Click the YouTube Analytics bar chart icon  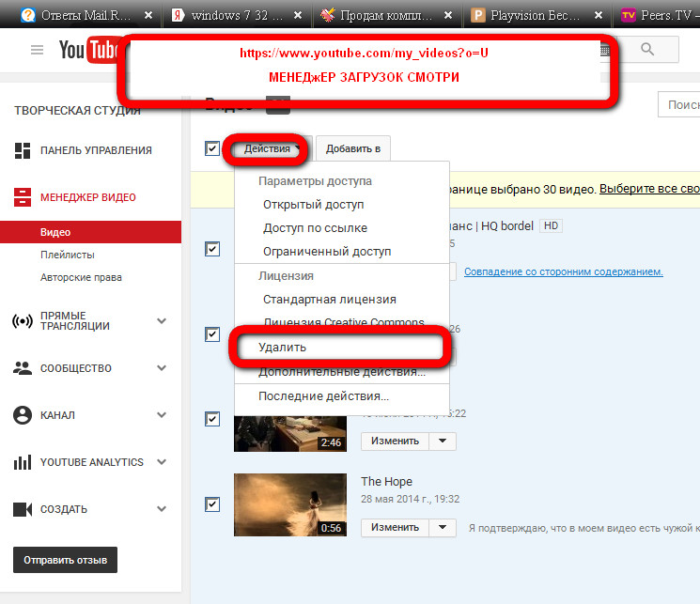(23, 462)
